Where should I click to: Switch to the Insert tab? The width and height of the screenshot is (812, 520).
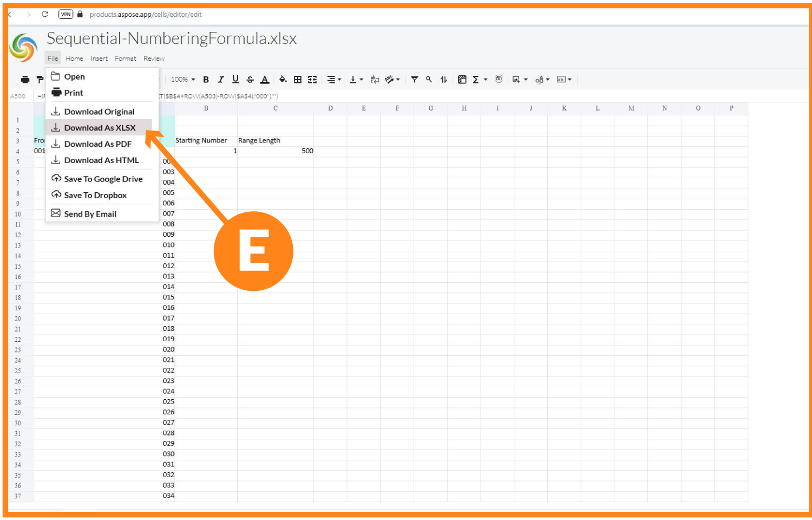pos(99,58)
